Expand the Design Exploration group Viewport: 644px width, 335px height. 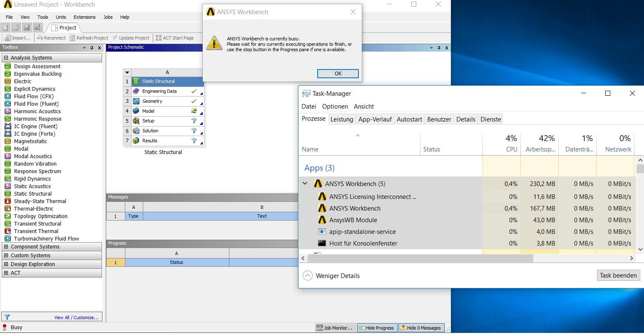[x=6, y=264]
